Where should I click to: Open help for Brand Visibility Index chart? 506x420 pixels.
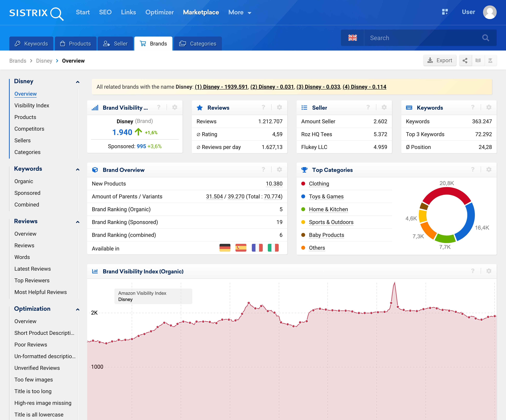[473, 271]
